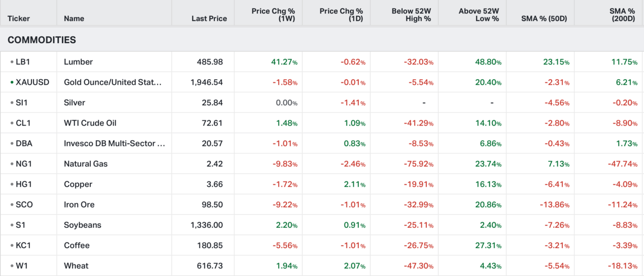The image size is (644, 276).
Task: Click Lumber's 41.27% weekly change value
Action: tap(284, 62)
